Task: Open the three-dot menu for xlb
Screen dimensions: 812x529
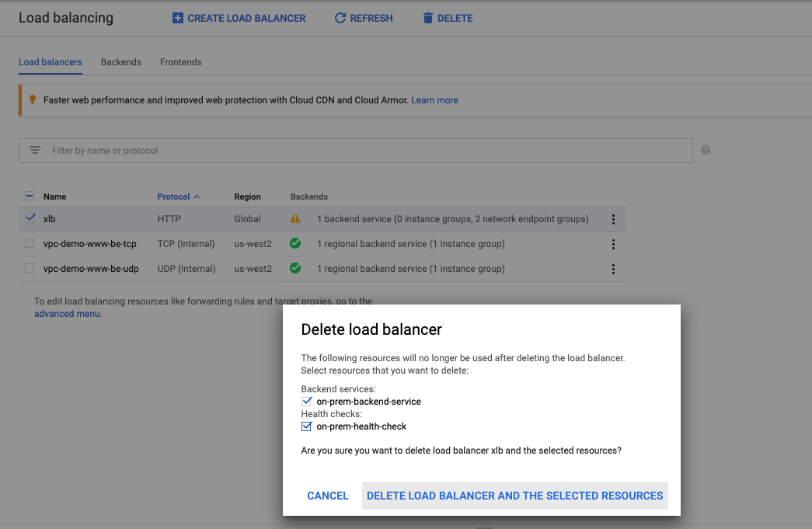Action: pos(613,220)
